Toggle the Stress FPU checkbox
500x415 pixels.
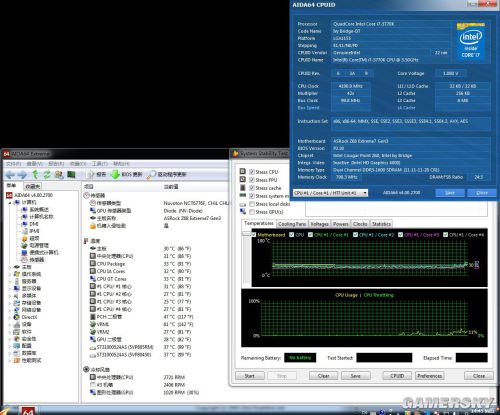click(252, 180)
